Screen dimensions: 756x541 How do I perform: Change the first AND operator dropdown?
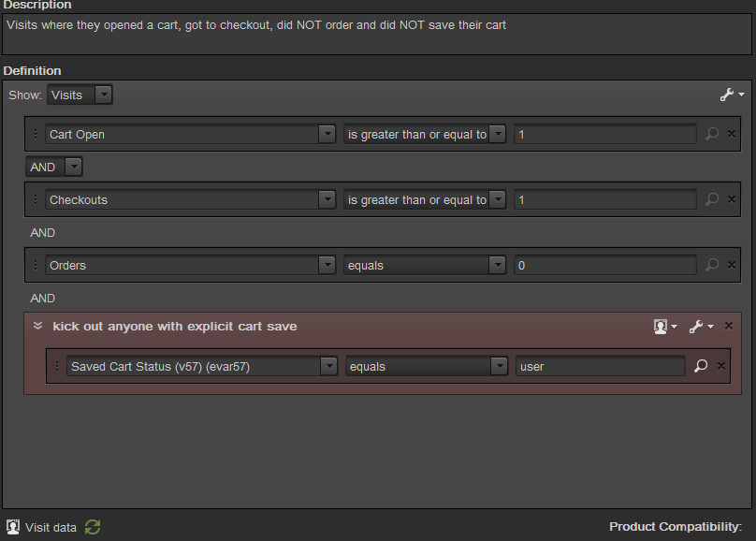tap(54, 167)
